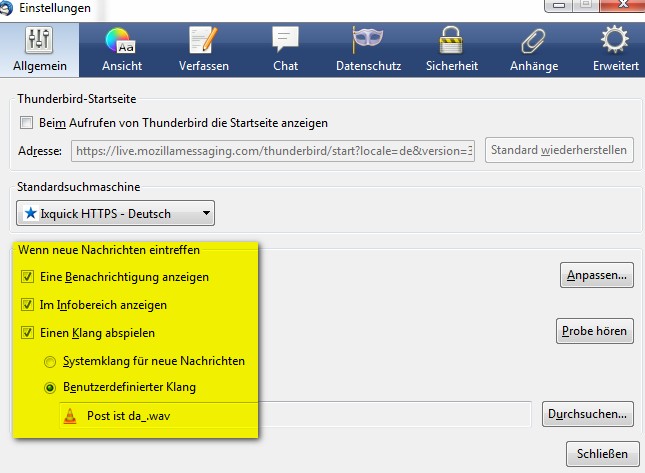The image size is (645, 473).
Task: Click the Schließen button
Action: click(x=602, y=454)
